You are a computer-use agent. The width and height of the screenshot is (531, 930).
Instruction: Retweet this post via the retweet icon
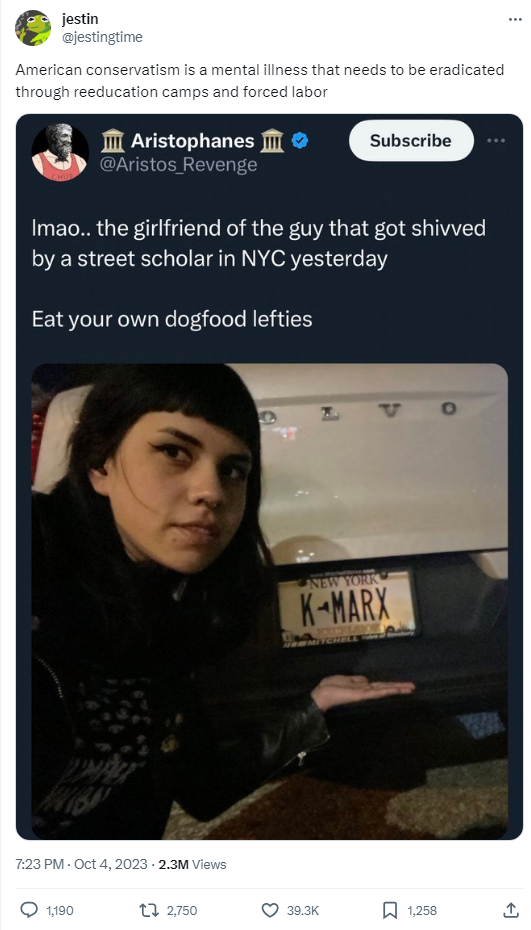coord(146,909)
